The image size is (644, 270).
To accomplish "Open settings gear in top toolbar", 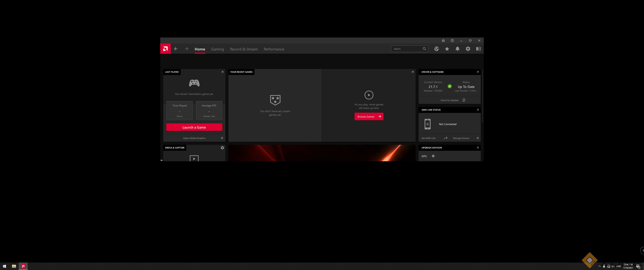I will point(468,49).
